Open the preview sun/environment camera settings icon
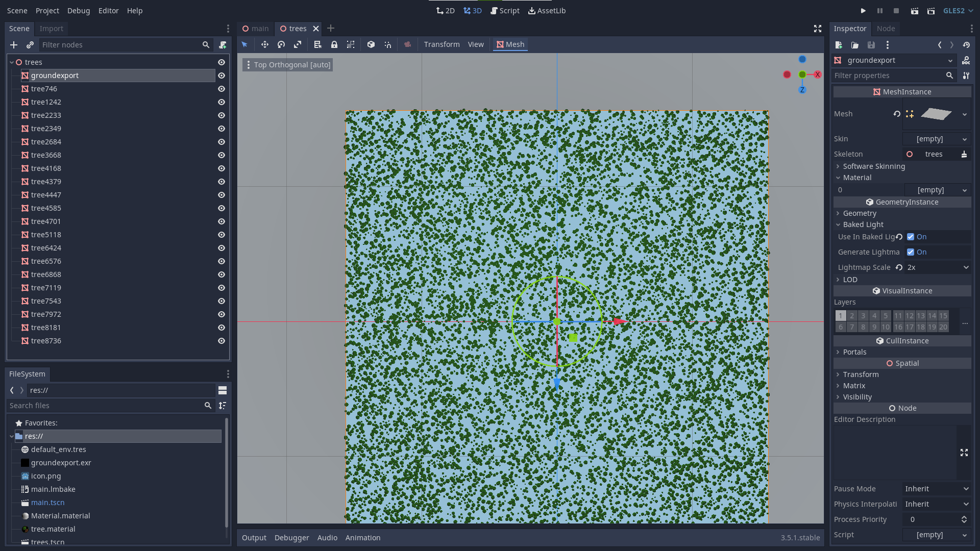 click(x=407, y=44)
